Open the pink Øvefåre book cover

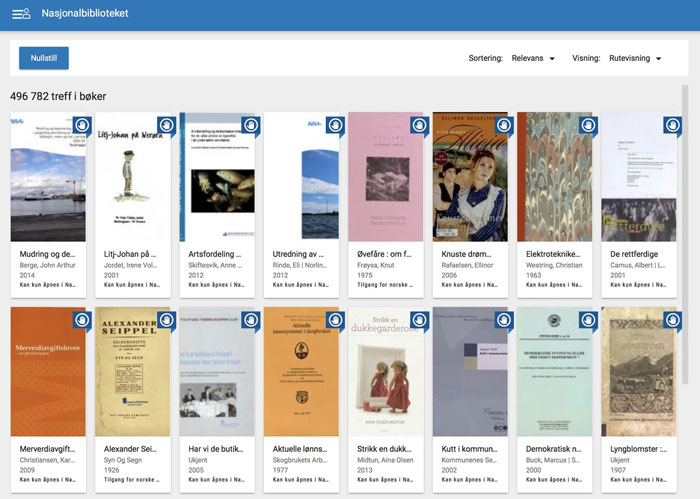tap(386, 177)
